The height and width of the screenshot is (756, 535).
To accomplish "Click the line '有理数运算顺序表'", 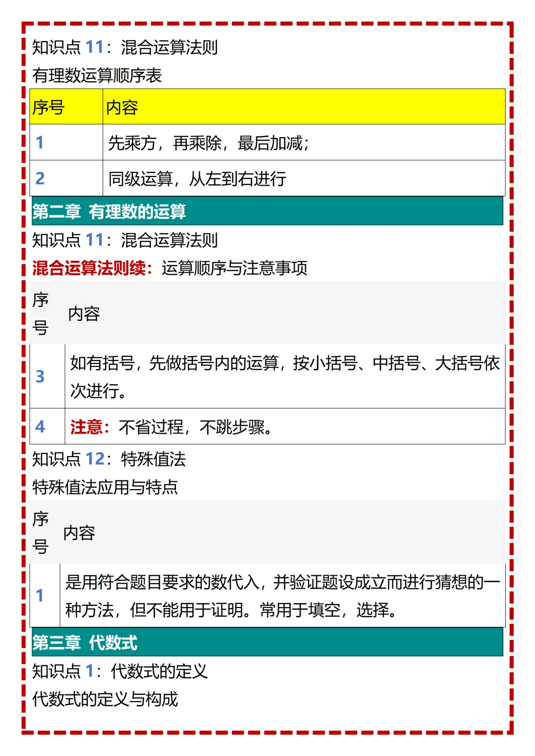I will click(x=97, y=76).
